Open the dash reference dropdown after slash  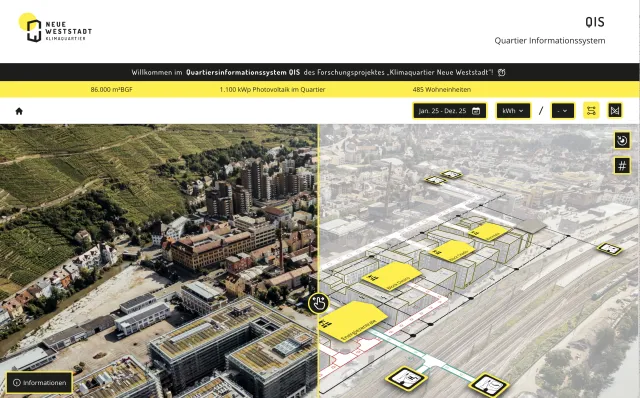click(x=562, y=111)
